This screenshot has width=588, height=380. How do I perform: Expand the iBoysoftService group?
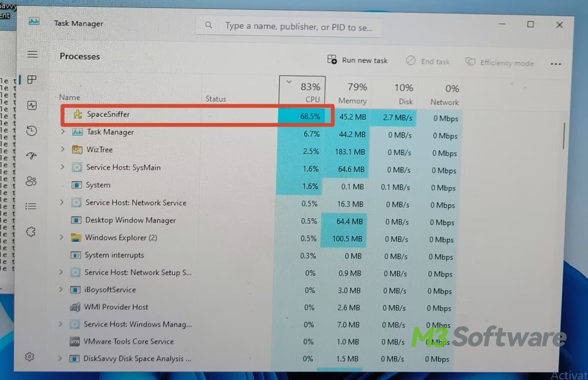point(61,289)
